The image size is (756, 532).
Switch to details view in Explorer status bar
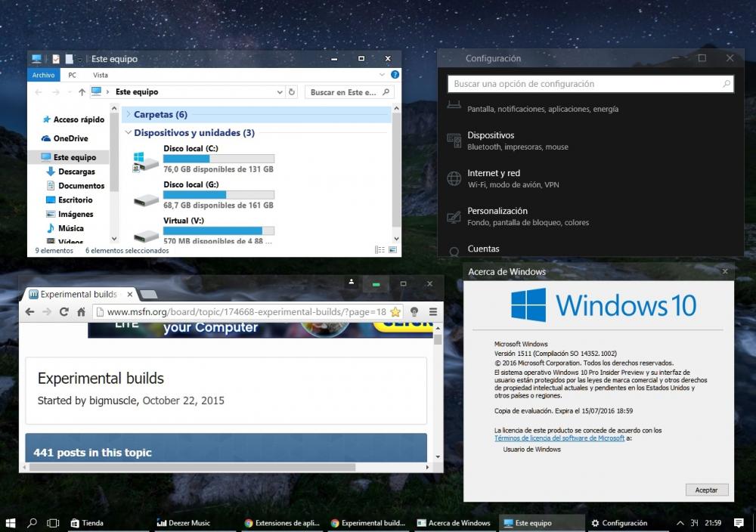point(381,250)
